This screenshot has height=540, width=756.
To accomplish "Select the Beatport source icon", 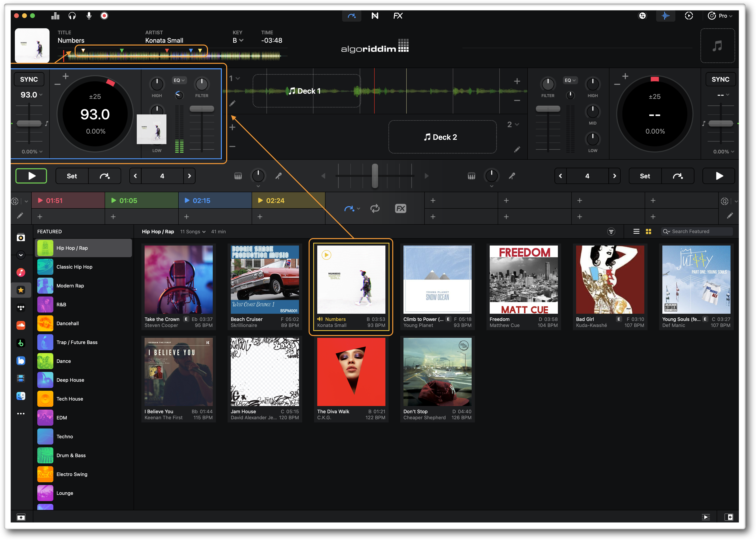I will (21, 343).
